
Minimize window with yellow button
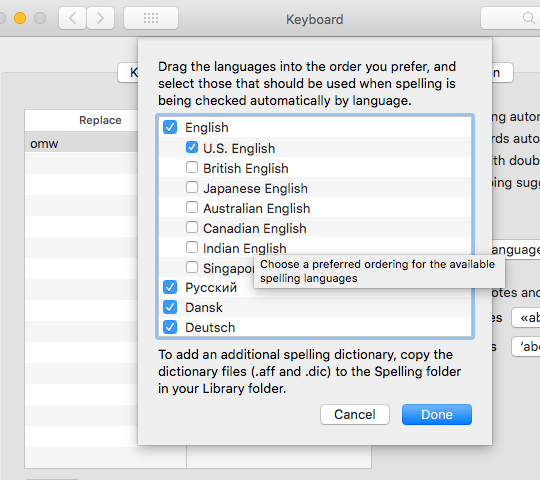pos(20,18)
